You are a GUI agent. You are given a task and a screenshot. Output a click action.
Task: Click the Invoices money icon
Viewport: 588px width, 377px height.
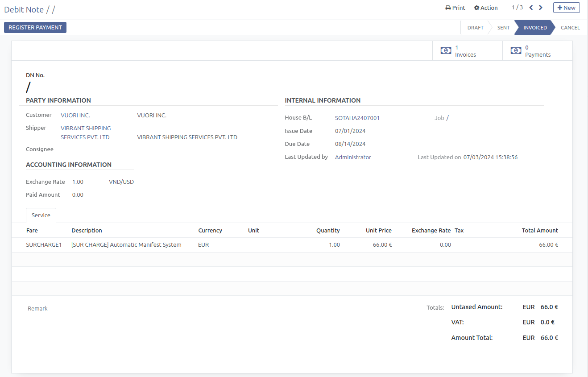[446, 51]
